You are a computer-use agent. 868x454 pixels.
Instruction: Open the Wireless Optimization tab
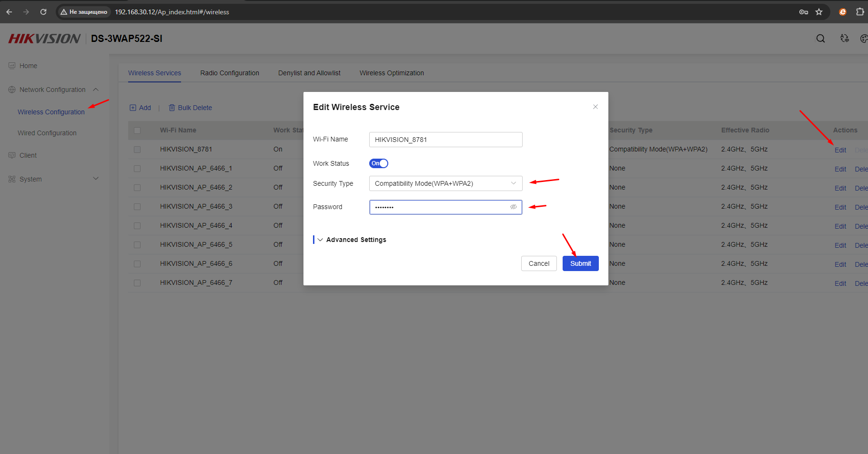pyautogui.click(x=392, y=73)
